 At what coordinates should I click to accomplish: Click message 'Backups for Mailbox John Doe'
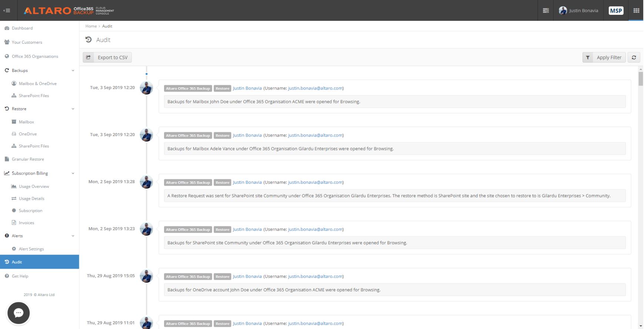(x=395, y=102)
